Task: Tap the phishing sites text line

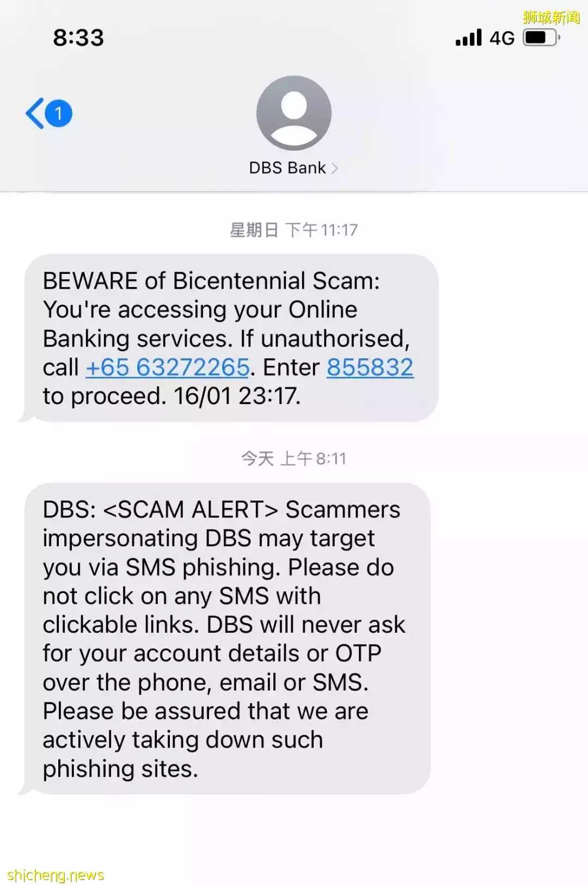Action: point(120,769)
